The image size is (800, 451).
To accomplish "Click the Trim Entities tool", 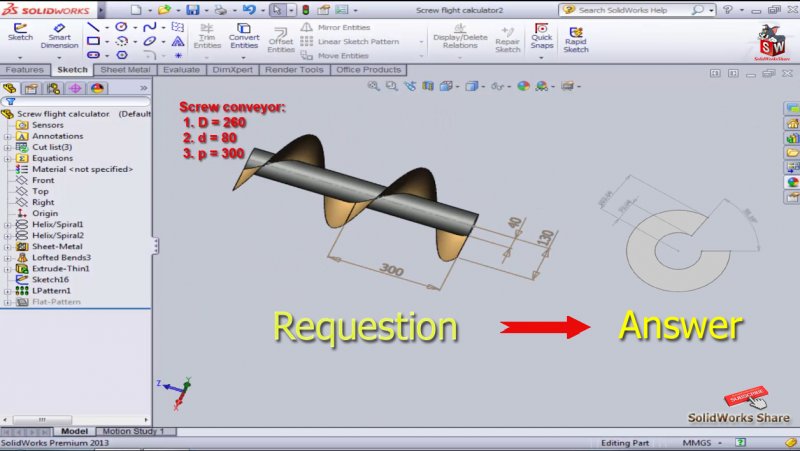I will (x=207, y=36).
